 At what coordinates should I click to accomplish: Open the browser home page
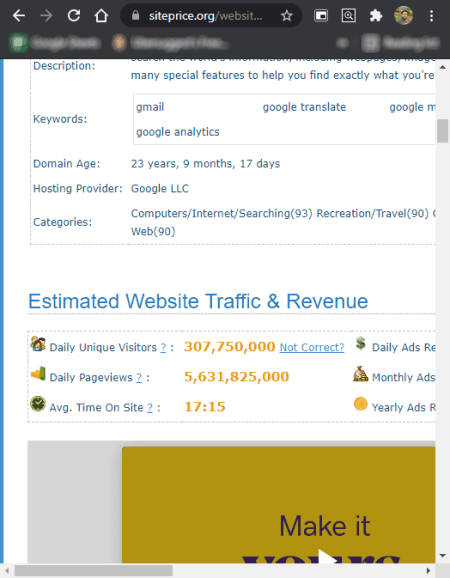click(x=101, y=15)
